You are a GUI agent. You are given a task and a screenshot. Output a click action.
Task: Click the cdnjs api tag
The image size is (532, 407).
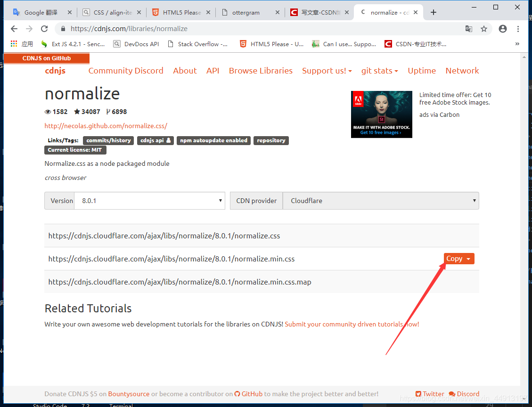point(156,140)
